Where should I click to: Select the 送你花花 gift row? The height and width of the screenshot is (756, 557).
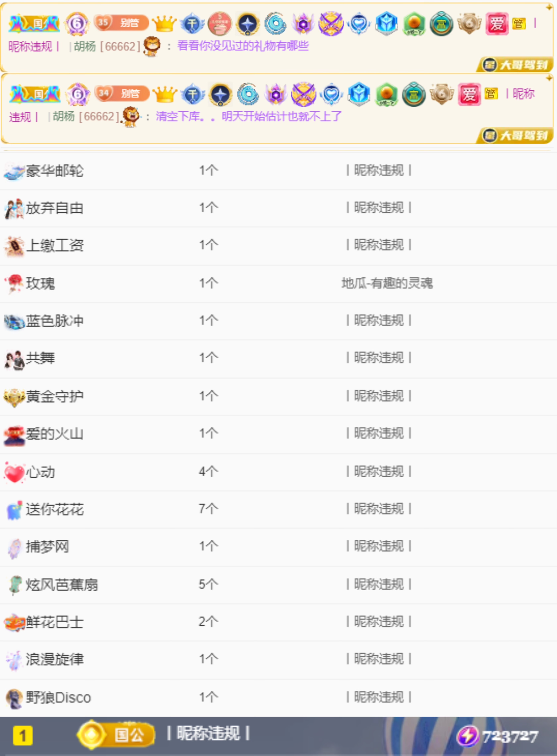(x=54, y=509)
